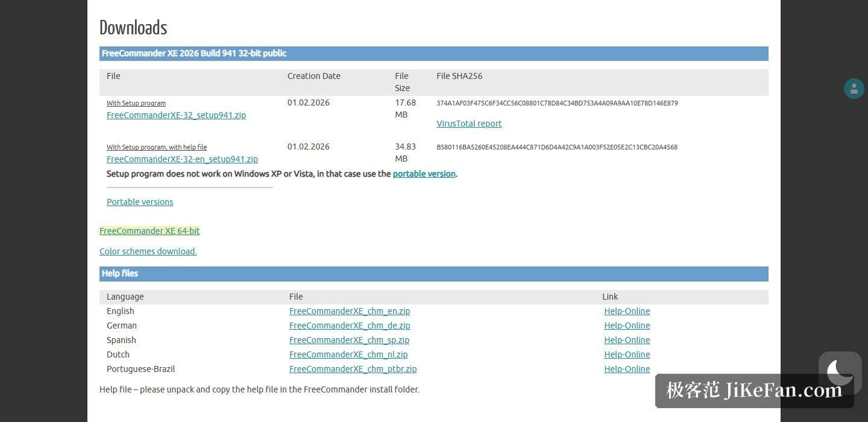
Task: Download FreeCommanderXE_chm_en.zip help file
Action: point(350,311)
